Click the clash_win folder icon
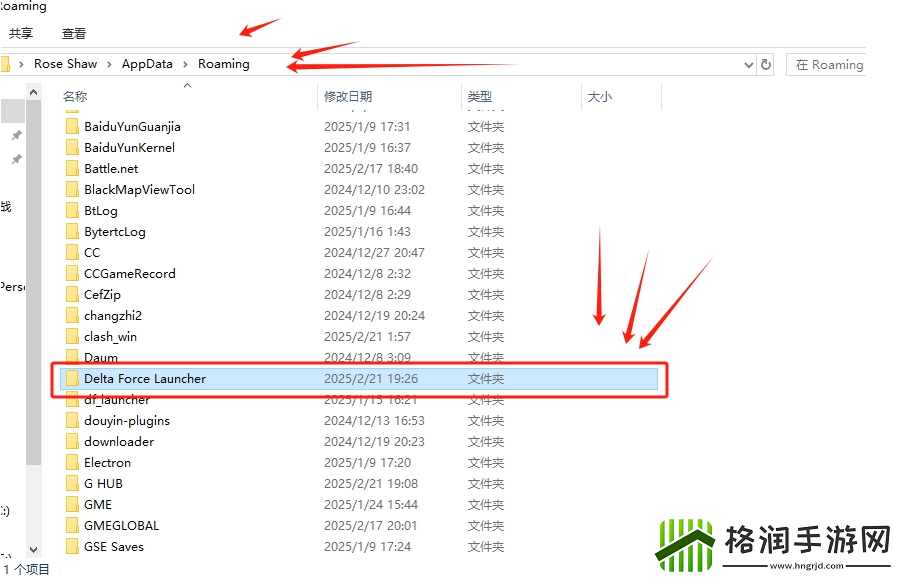Viewport: 901px width, 577px height. tap(72, 337)
